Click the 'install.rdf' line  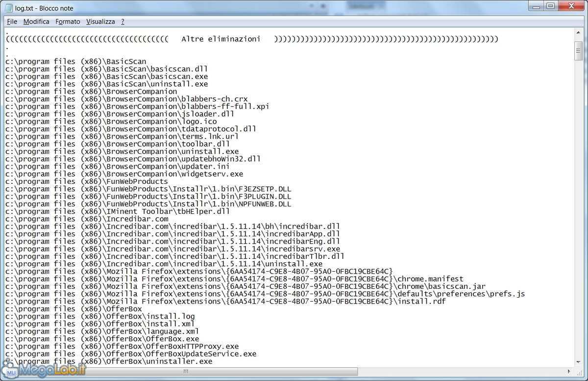click(225, 301)
